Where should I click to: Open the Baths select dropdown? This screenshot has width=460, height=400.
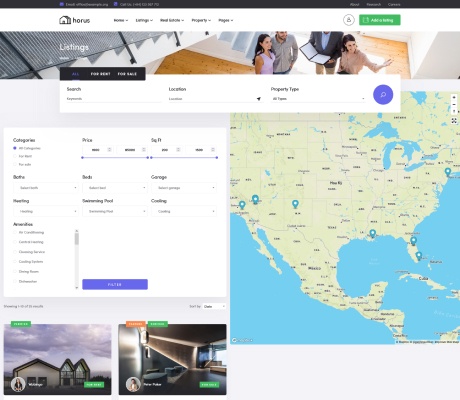[x=46, y=188]
